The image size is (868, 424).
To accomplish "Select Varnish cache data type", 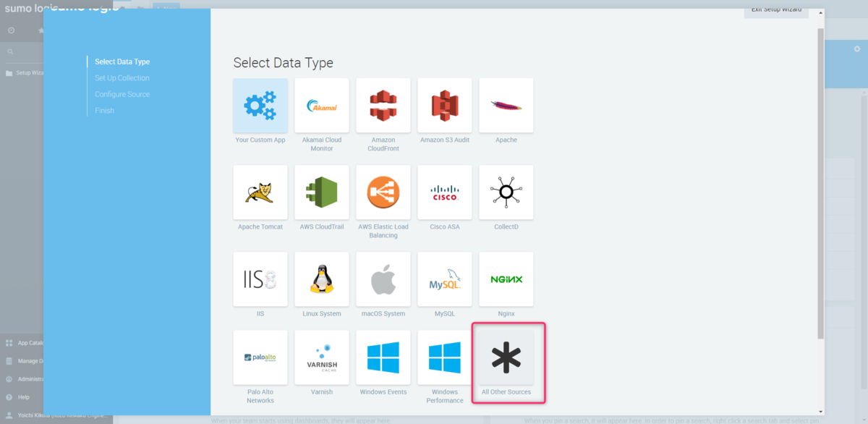I will pos(322,357).
